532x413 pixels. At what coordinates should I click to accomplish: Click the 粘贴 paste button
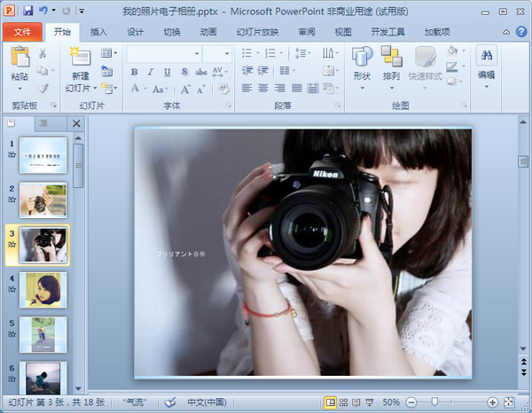coord(20,68)
